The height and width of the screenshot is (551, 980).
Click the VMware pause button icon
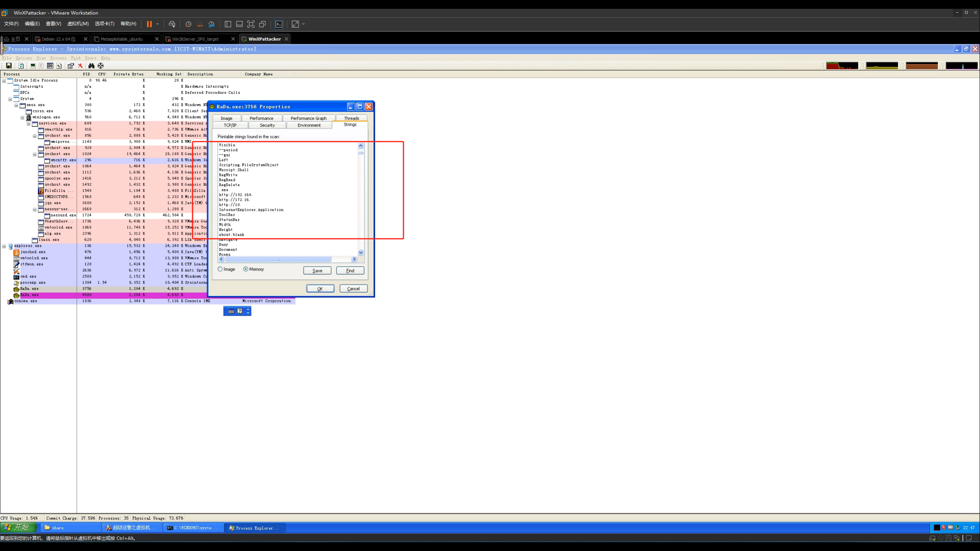149,24
